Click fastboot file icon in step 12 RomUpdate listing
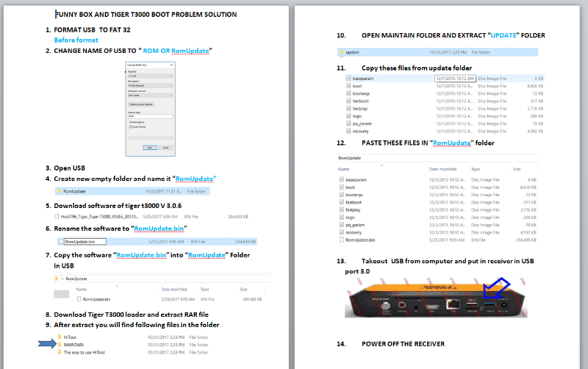Viewport: 588px width, 369px height. tap(342, 202)
